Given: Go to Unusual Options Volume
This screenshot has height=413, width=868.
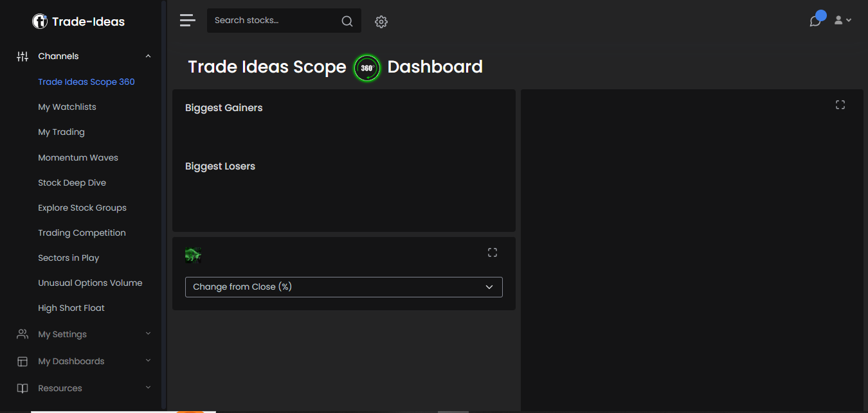Looking at the screenshot, I should 90,283.
